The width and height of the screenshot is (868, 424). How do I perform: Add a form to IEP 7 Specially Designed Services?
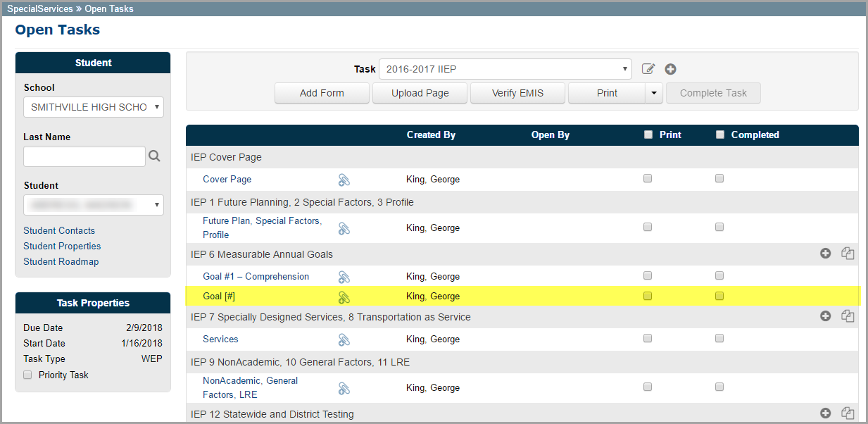826,316
